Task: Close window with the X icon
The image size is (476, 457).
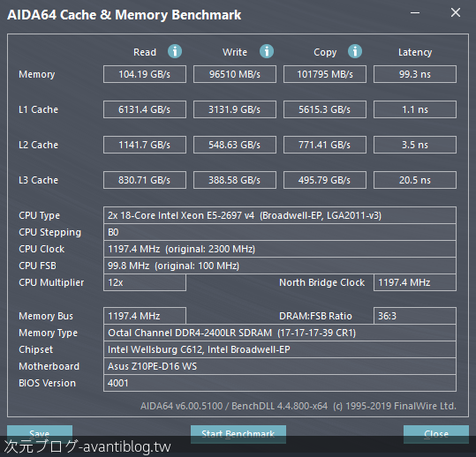Action: (x=456, y=12)
